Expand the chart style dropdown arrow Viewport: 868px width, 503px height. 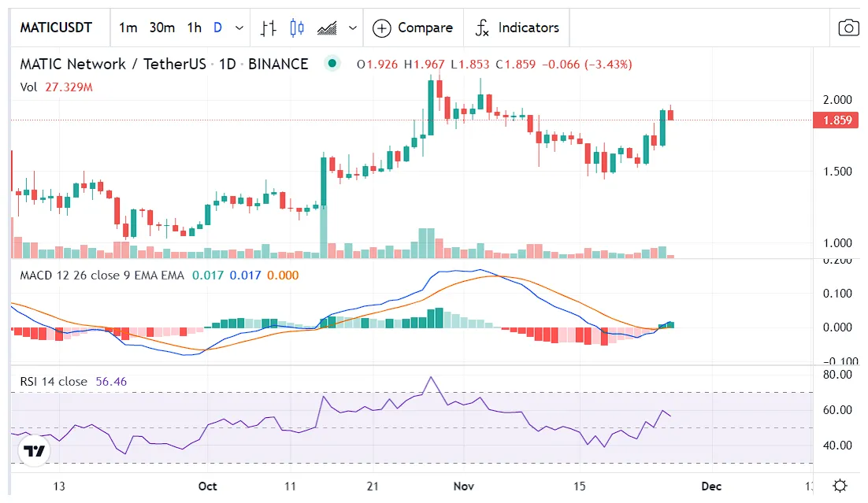(352, 28)
